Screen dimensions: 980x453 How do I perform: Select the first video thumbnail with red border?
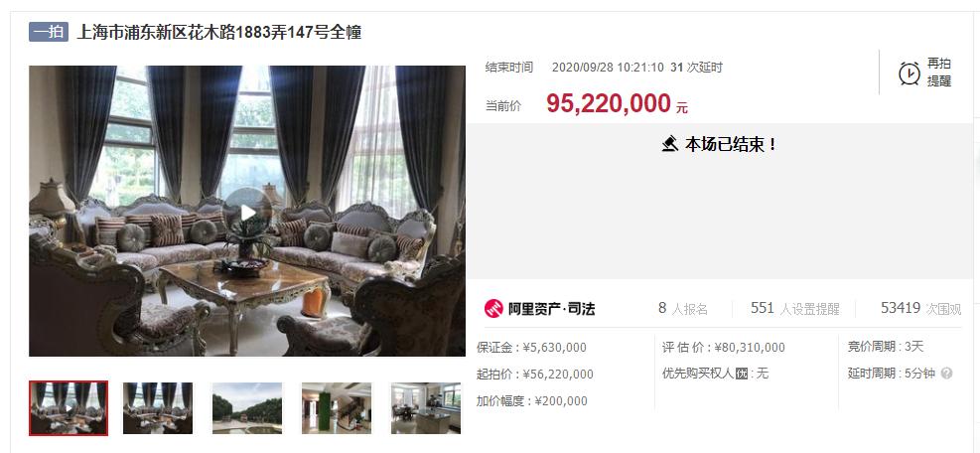click(x=69, y=408)
